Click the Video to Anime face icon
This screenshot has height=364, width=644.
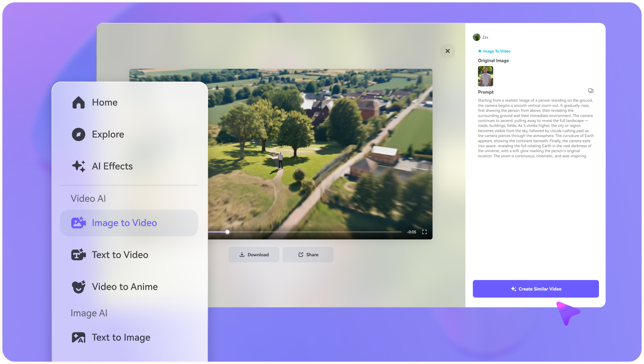coord(79,287)
